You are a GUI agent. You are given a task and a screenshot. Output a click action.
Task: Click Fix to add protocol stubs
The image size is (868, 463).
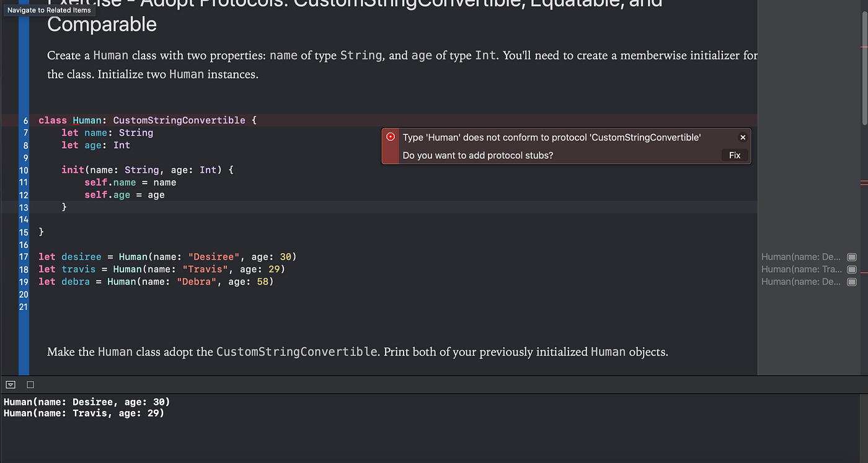pos(733,155)
